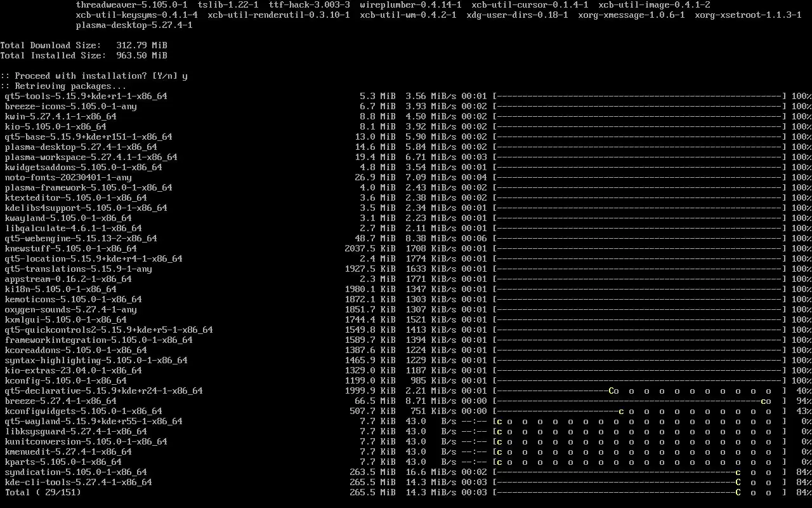Click appstream-0.16.2-1-x86_64 text
The width and height of the screenshot is (812, 508).
coord(69,279)
